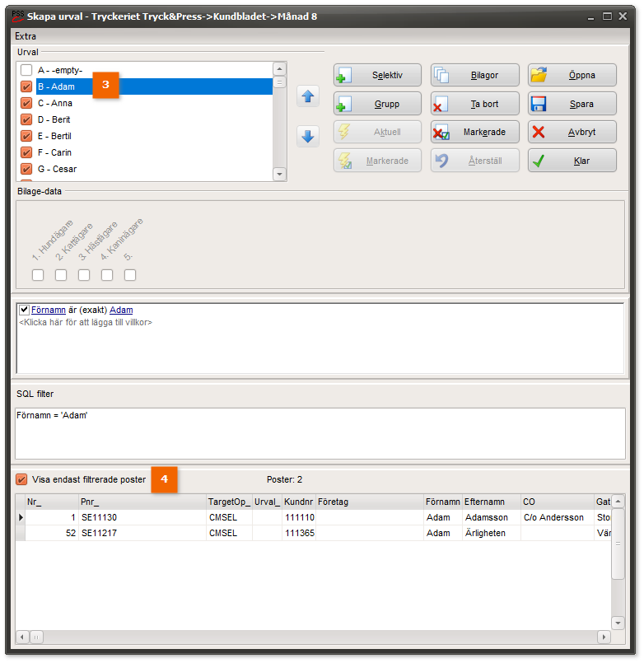Click the 'är (exakt)' operator text
This screenshot has height=663, width=644.
coord(87,310)
